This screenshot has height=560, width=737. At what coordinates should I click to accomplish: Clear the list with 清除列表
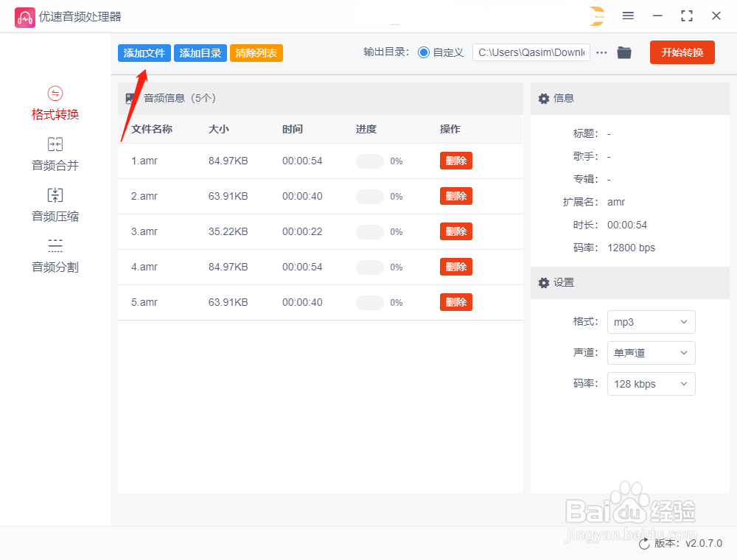256,52
